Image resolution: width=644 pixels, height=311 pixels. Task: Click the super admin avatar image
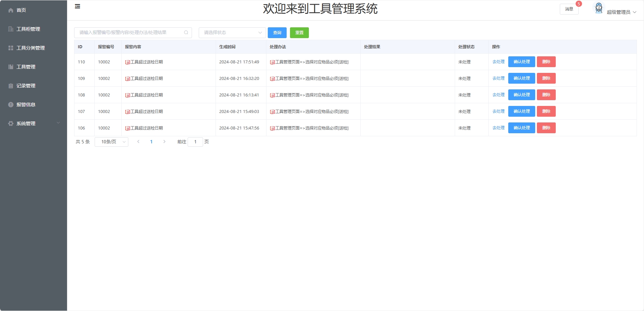(x=599, y=8)
